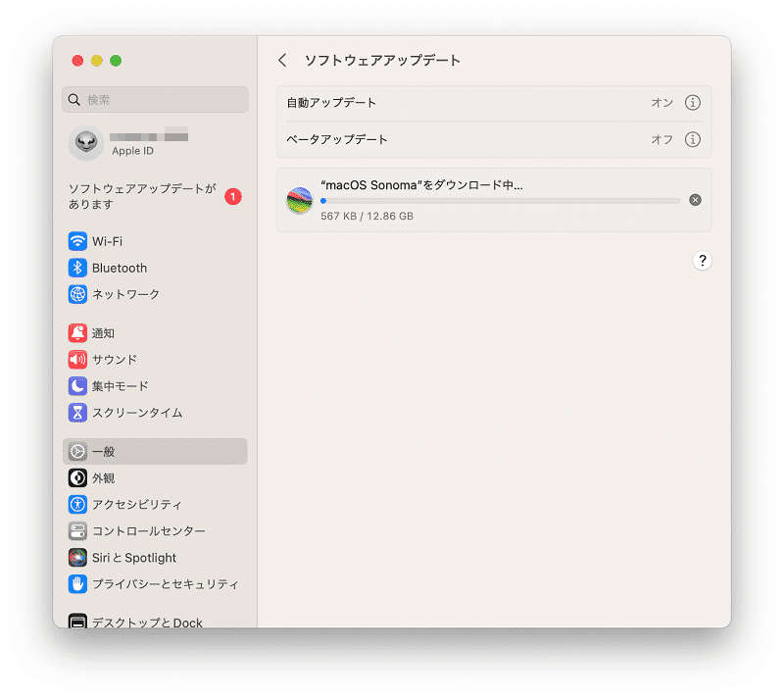Click the コントロールセンター toggles icon
The width and height of the screenshot is (784, 698).
tap(77, 530)
